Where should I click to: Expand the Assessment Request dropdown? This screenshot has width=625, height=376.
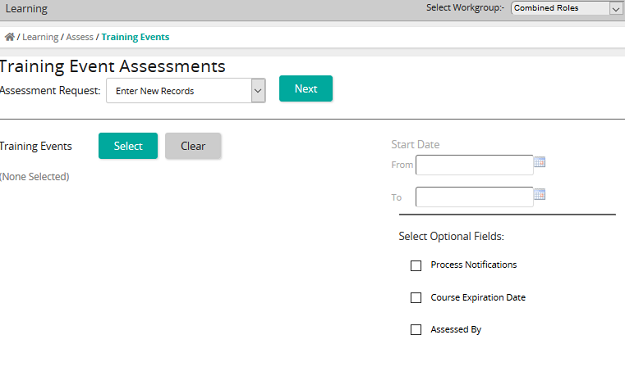186,91
